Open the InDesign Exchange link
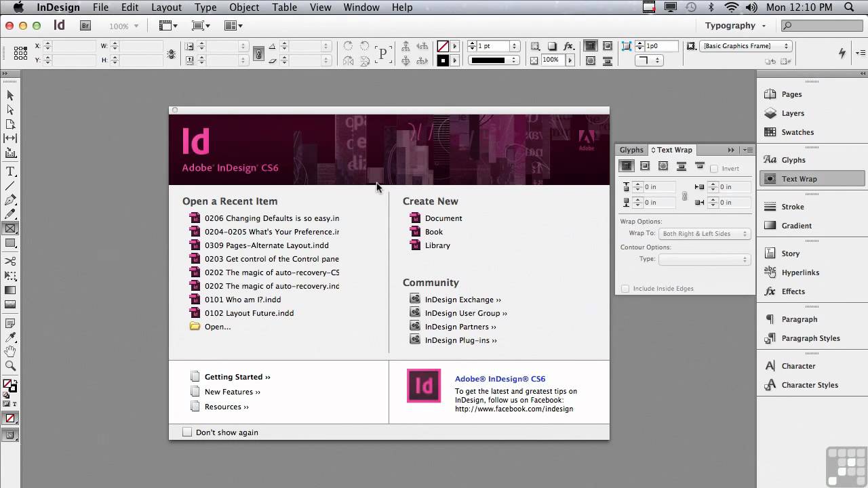The height and width of the screenshot is (488, 868). pyautogui.click(x=463, y=300)
